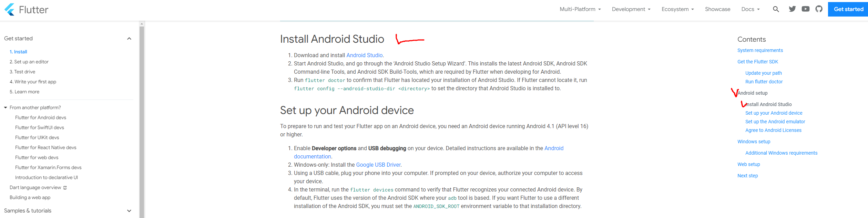This screenshot has width=868, height=218.
Task: Open the site search magnifier icon
Action: point(776,9)
